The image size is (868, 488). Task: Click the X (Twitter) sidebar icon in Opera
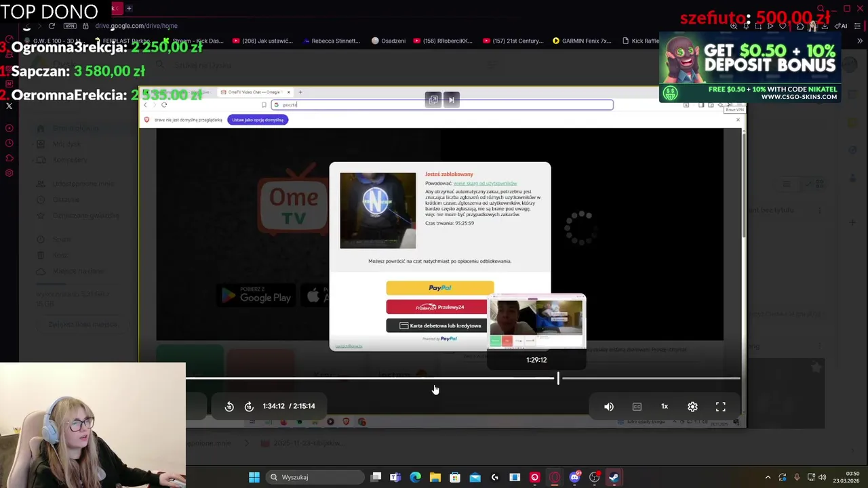[9, 106]
